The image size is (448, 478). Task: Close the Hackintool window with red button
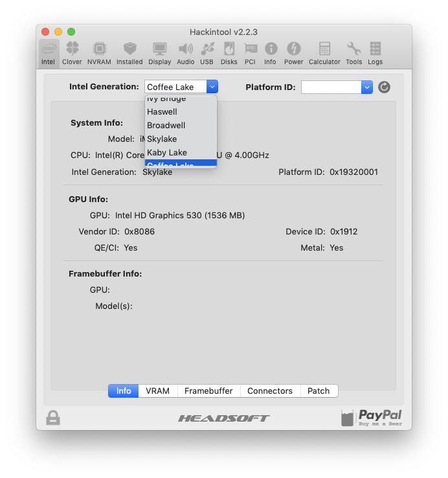pyautogui.click(x=45, y=32)
